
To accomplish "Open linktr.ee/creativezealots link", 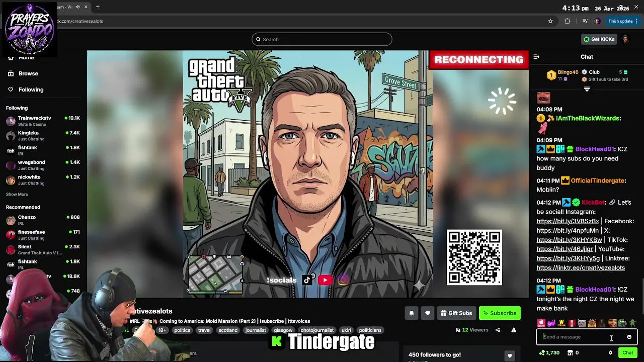I will pos(581,267).
